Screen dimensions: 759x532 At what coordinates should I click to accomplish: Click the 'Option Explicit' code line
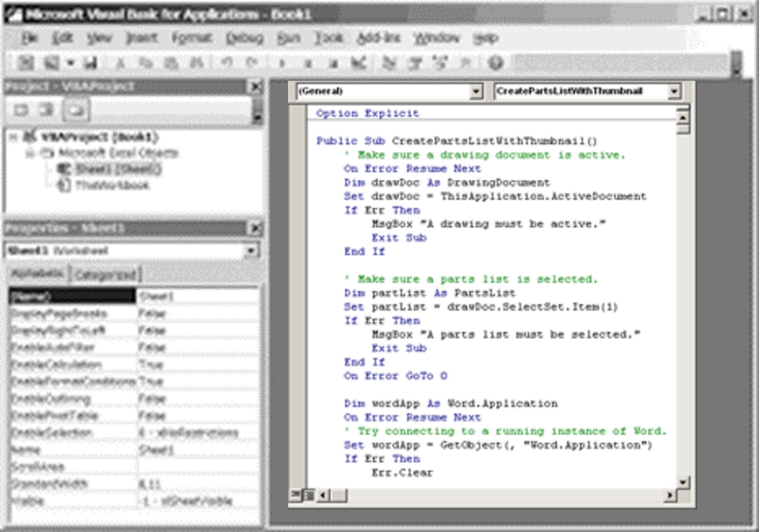[x=368, y=113]
